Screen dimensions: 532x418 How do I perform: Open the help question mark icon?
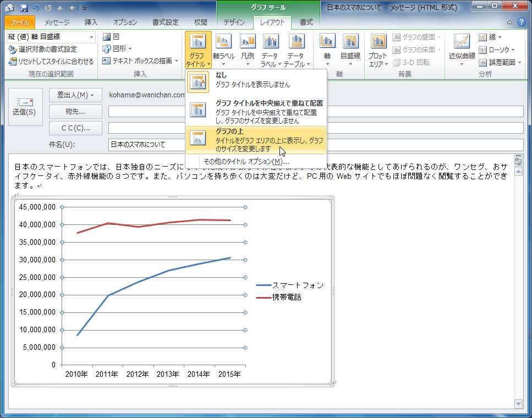point(521,23)
